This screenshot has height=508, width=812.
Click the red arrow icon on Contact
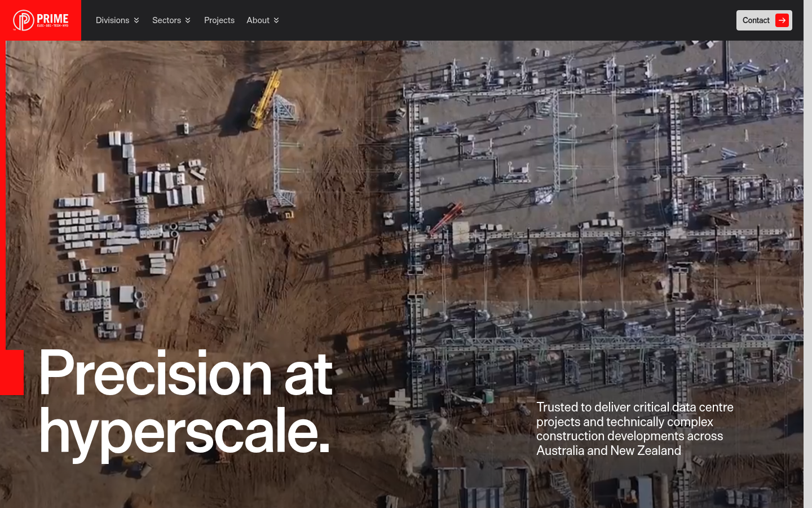tap(782, 20)
